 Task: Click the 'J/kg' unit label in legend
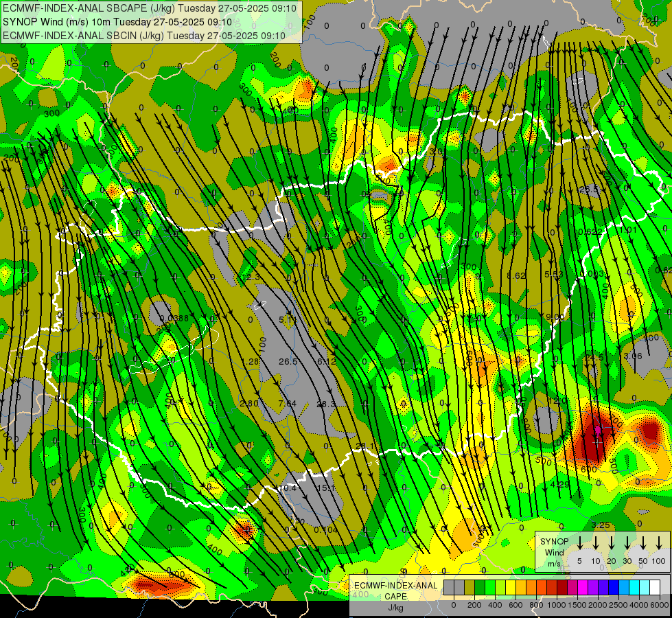[395, 608]
